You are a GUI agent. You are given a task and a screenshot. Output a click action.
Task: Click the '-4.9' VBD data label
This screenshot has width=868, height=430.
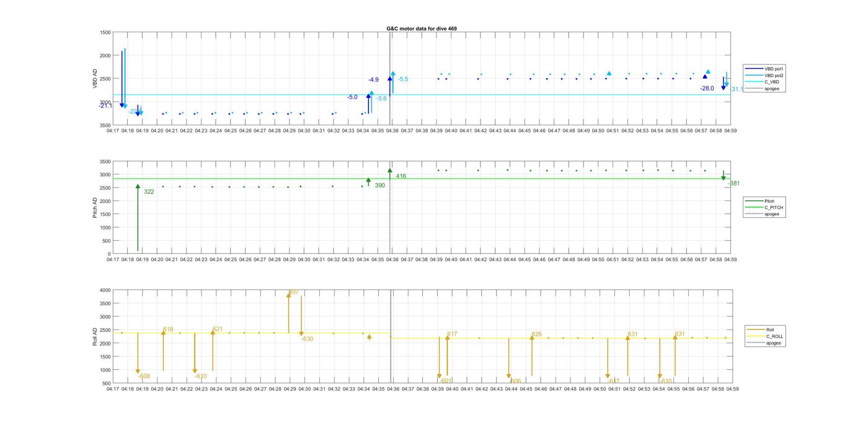coord(373,80)
